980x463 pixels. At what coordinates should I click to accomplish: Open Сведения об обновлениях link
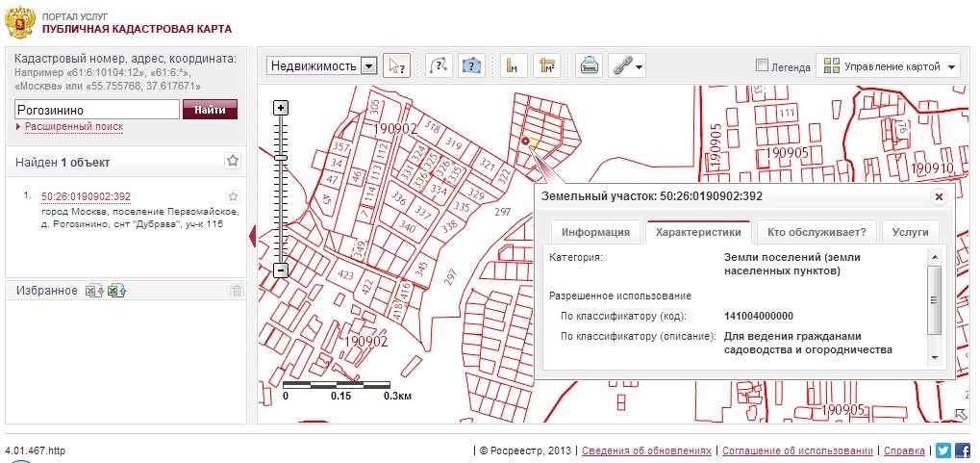[x=646, y=450]
